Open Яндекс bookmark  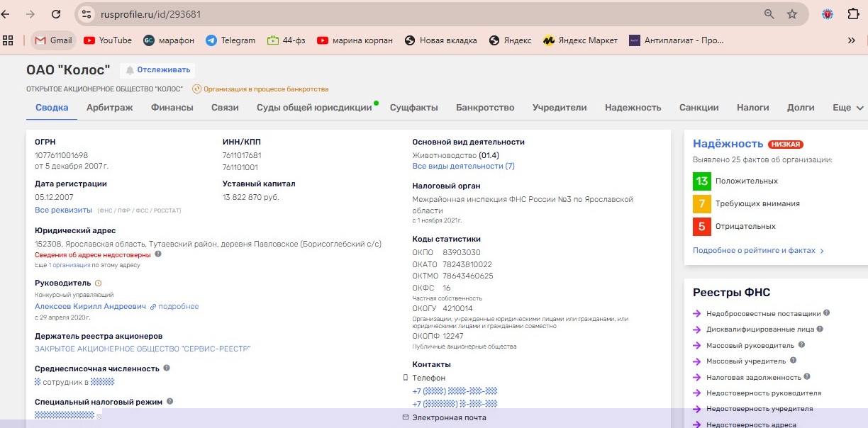510,40
